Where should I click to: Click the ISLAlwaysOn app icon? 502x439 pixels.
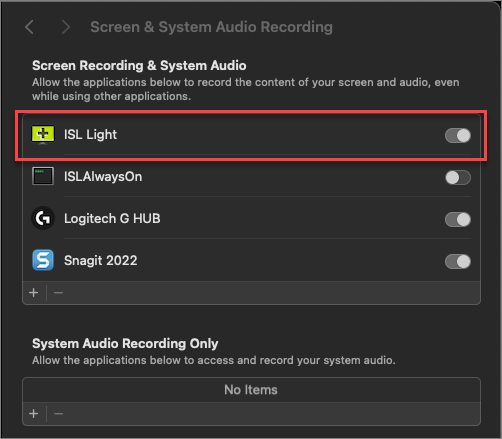pos(43,176)
